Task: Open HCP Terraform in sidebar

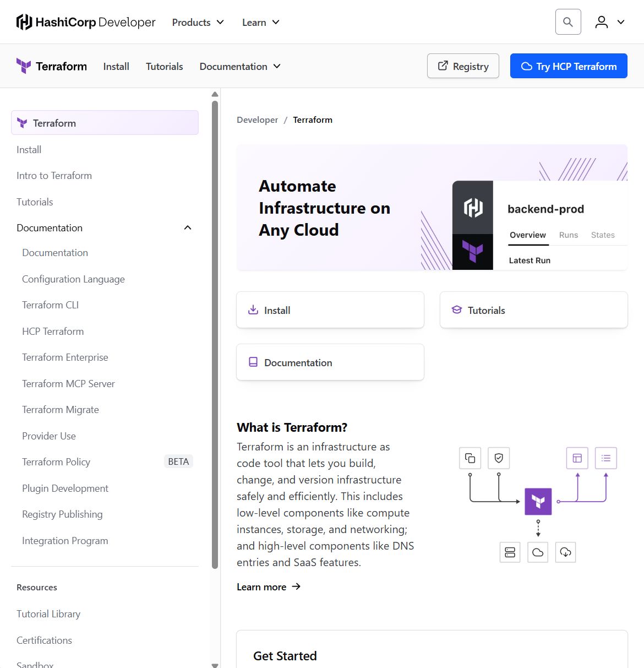Action: point(53,332)
